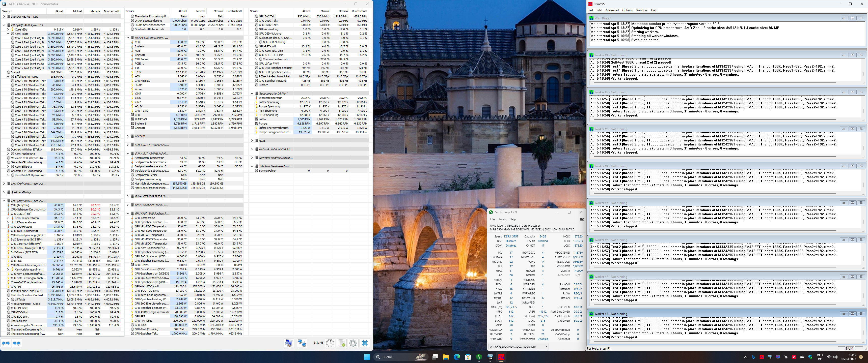Click the HWiNFO network monitors icon
This screenshot has width=868, height=363.
(x=302, y=343)
